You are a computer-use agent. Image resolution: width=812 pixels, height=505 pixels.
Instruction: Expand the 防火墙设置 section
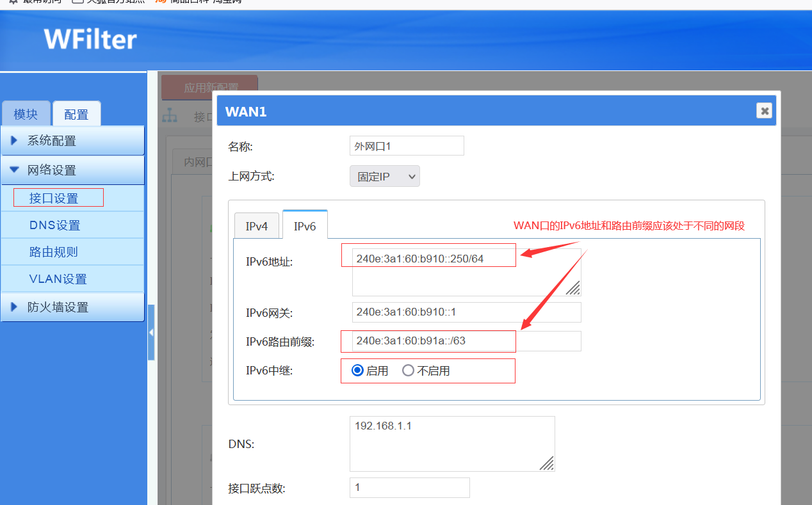72,307
